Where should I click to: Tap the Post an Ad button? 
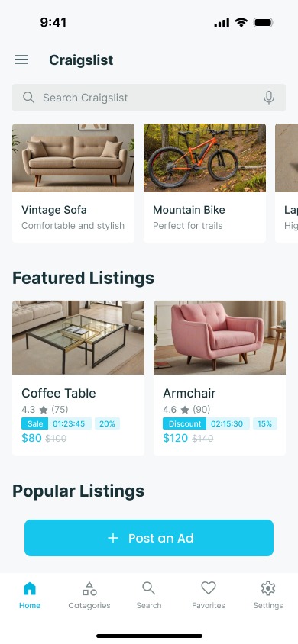tap(149, 538)
